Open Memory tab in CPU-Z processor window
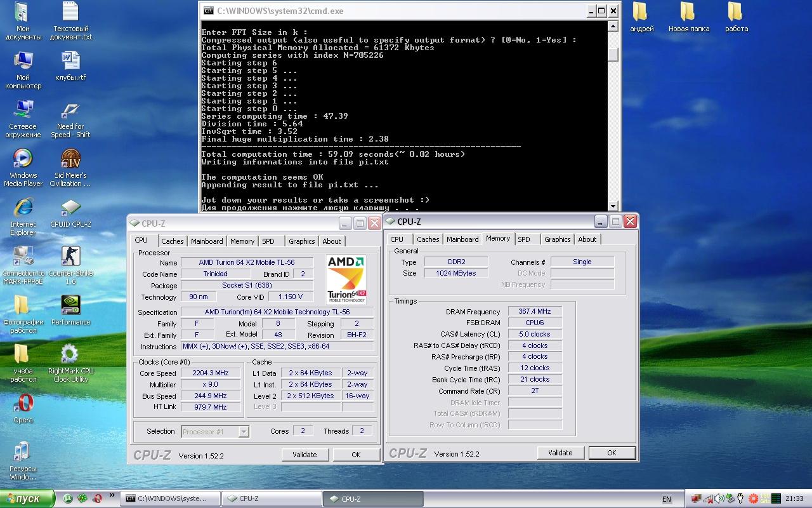 point(242,241)
